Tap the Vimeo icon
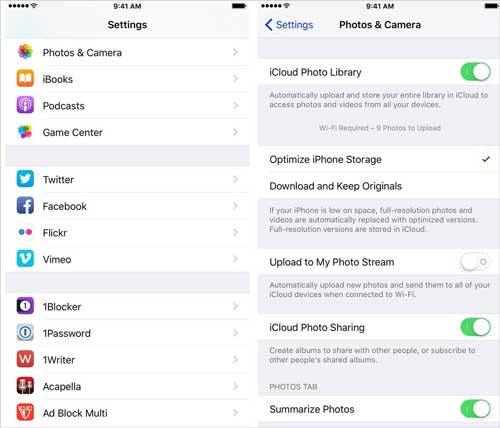The width and height of the screenshot is (500, 428). coord(25,259)
